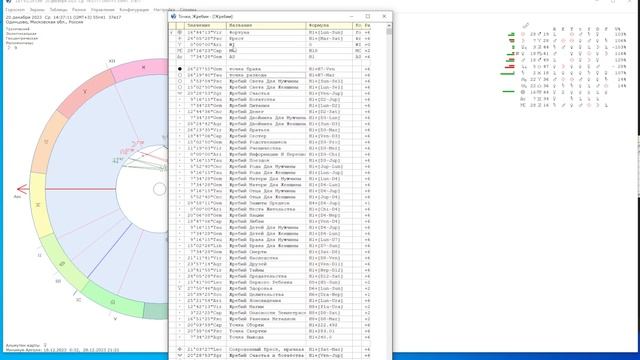
Task: Toggle marker of Жребий Света Для Мужчины
Action: [180, 81]
